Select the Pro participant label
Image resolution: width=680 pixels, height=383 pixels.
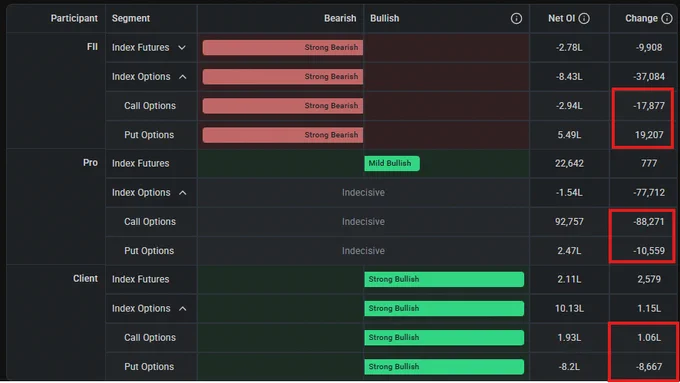90,163
